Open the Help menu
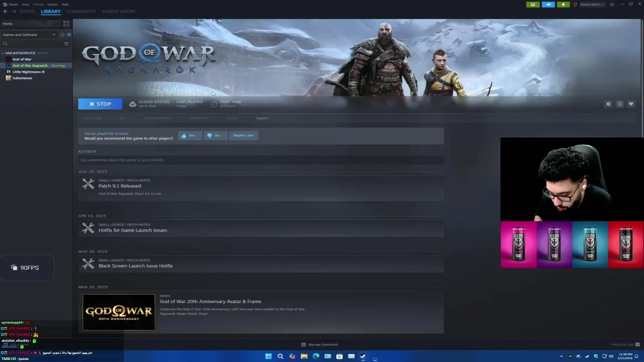The image size is (644, 362). click(x=65, y=4)
